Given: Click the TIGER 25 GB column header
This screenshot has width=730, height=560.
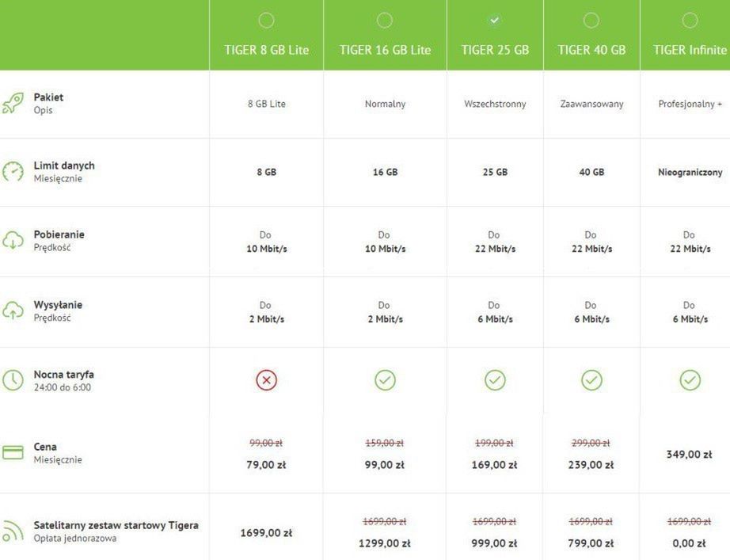Looking at the screenshot, I should pos(495,50).
